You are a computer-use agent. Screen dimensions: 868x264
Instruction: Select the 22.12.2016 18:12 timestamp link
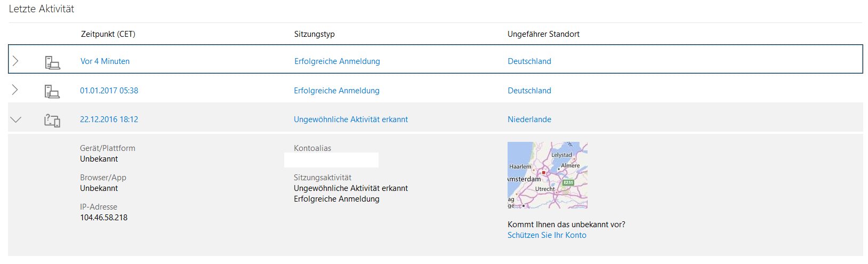109,119
